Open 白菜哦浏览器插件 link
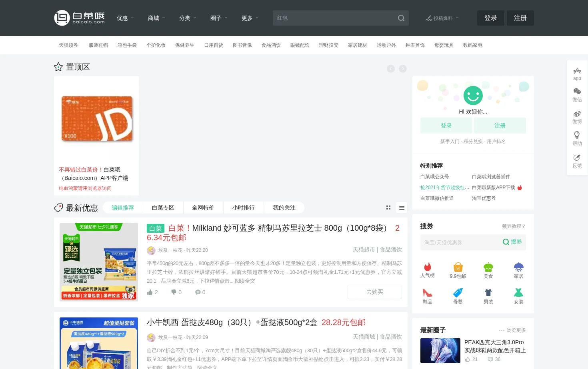Screen dimensions: 588x369 click(x=491, y=177)
